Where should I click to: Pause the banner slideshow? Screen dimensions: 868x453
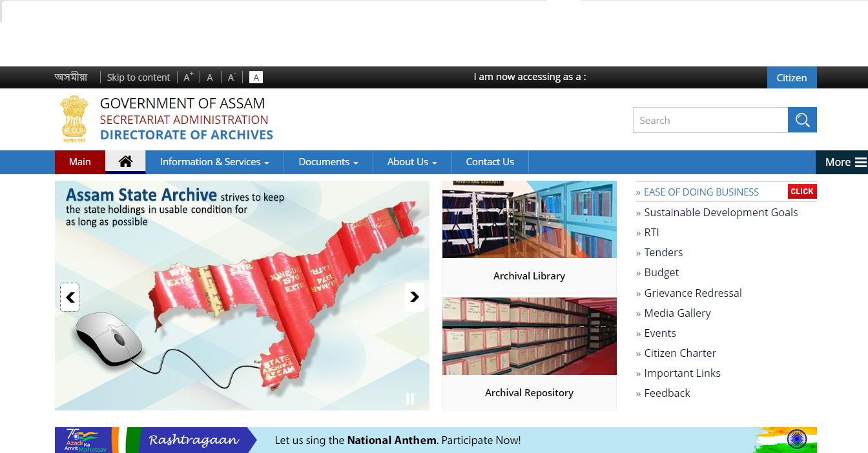coord(410,399)
